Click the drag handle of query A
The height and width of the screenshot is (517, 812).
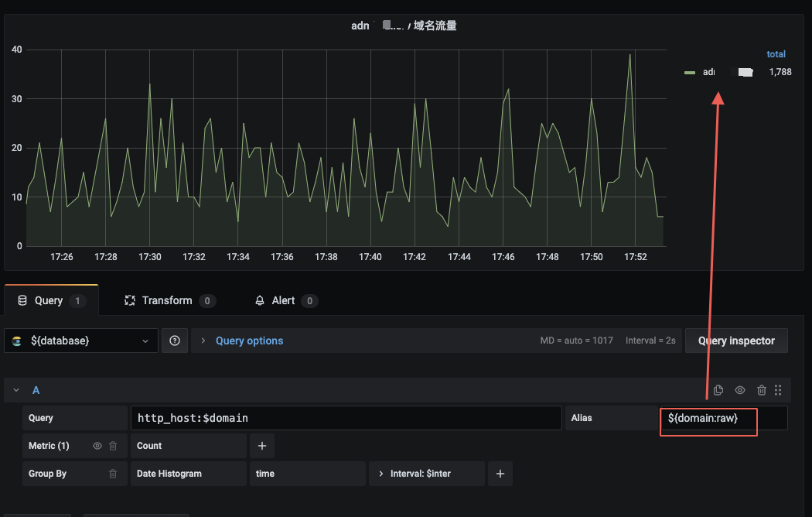778,390
